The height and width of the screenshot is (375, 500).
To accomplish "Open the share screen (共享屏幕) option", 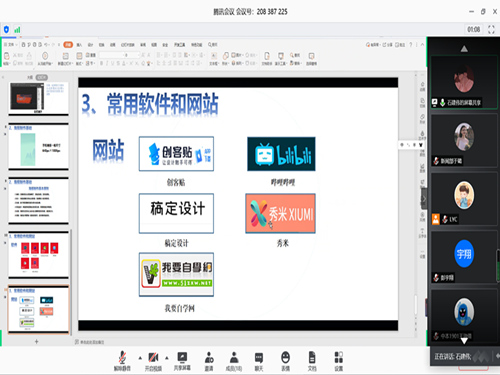I will click(182, 361).
